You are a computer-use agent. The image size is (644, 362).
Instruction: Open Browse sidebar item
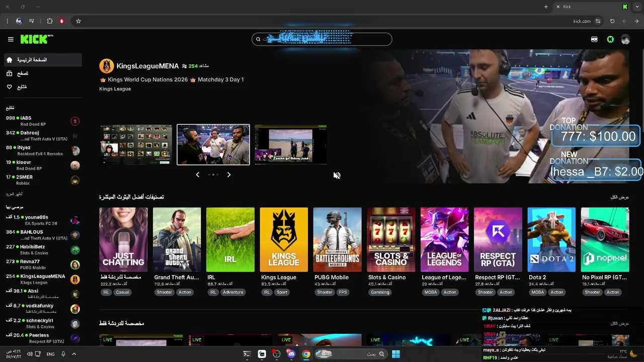(42, 73)
